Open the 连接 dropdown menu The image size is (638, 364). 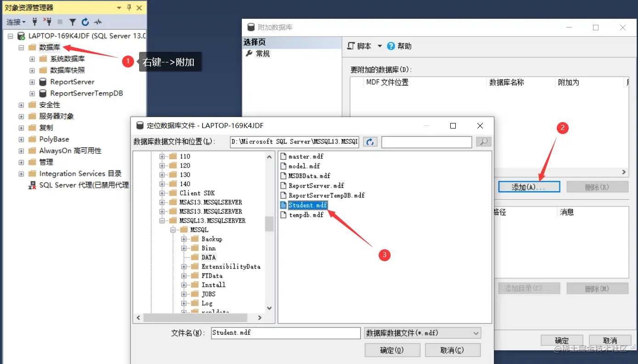(15, 22)
